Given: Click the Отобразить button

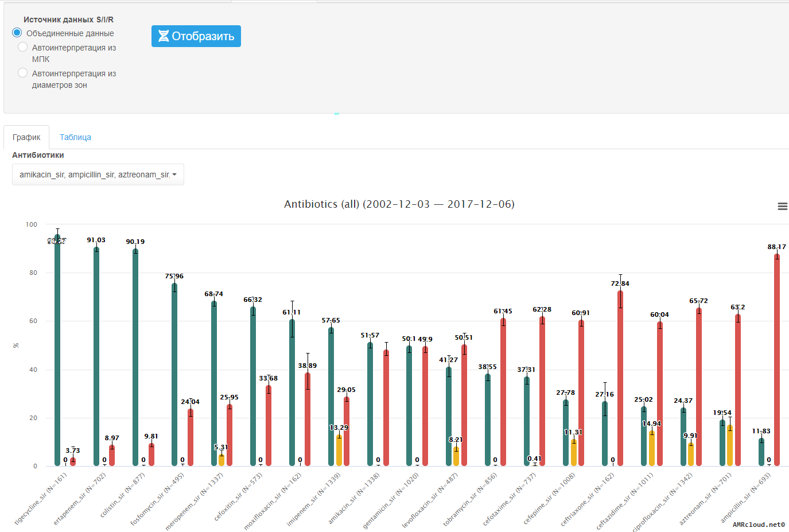Looking at the screenshot, I should 196,36.
